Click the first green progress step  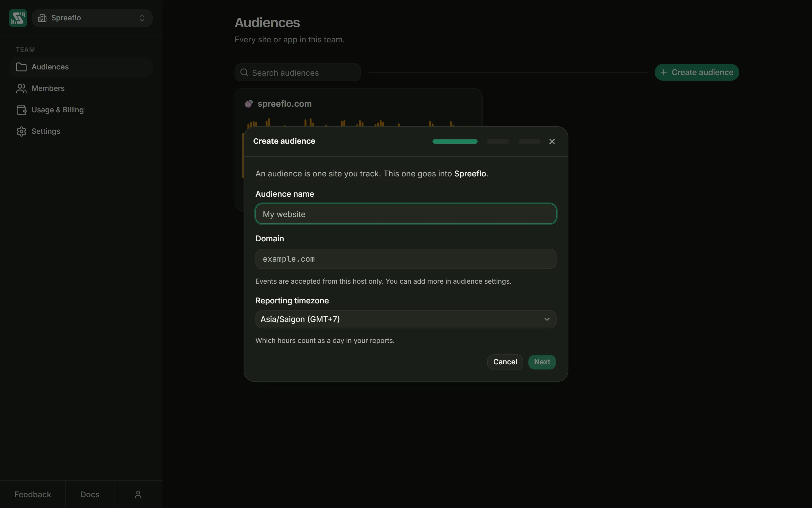point(455,141)
